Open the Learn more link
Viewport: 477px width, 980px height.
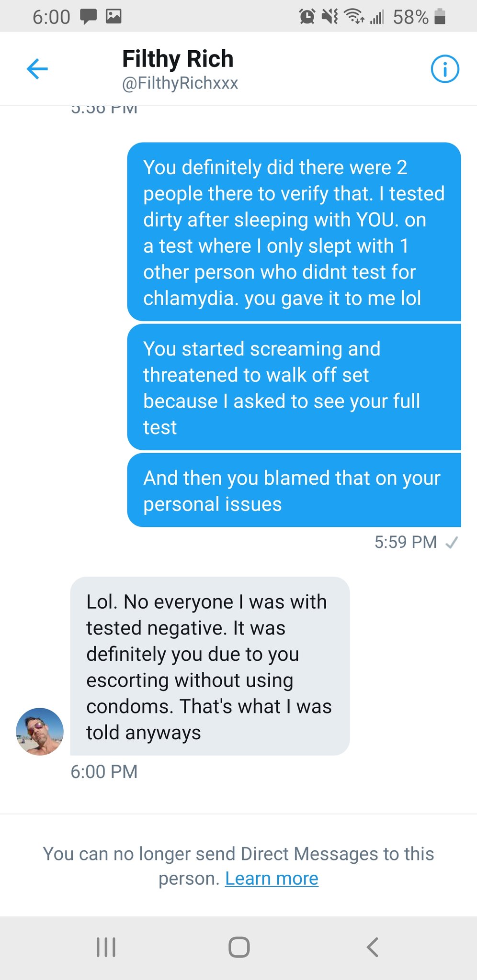point(272,879)
